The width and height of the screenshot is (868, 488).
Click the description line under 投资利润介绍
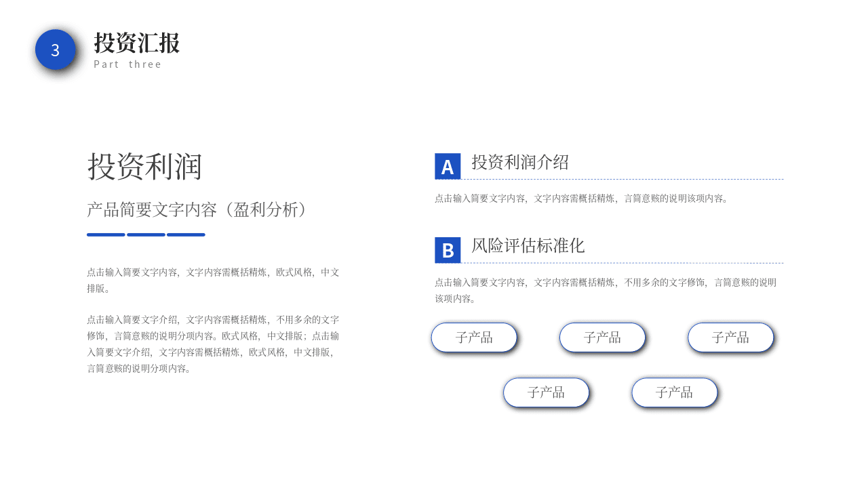point(583,199)
